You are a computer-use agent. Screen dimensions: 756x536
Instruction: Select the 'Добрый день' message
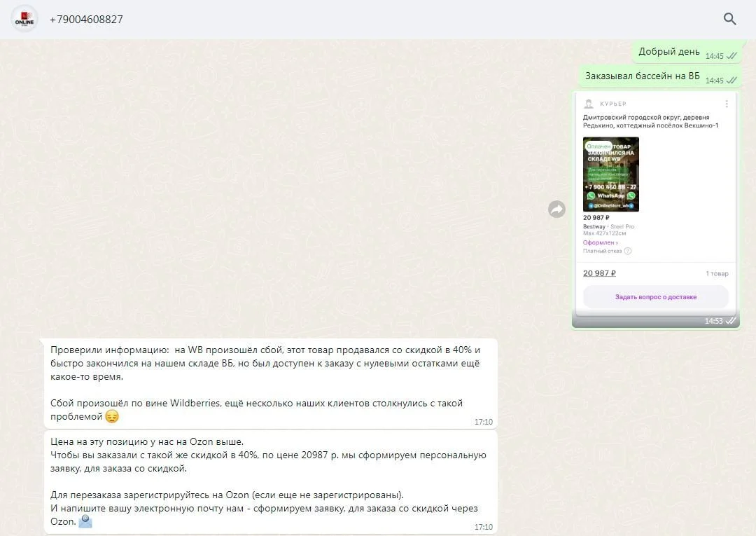(x=687, y=53)
